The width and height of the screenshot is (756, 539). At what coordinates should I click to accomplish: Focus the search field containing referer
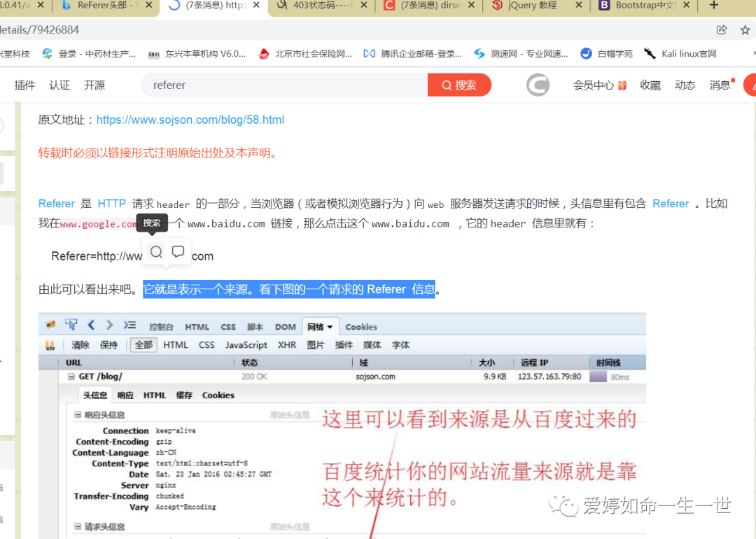point(284,85)
